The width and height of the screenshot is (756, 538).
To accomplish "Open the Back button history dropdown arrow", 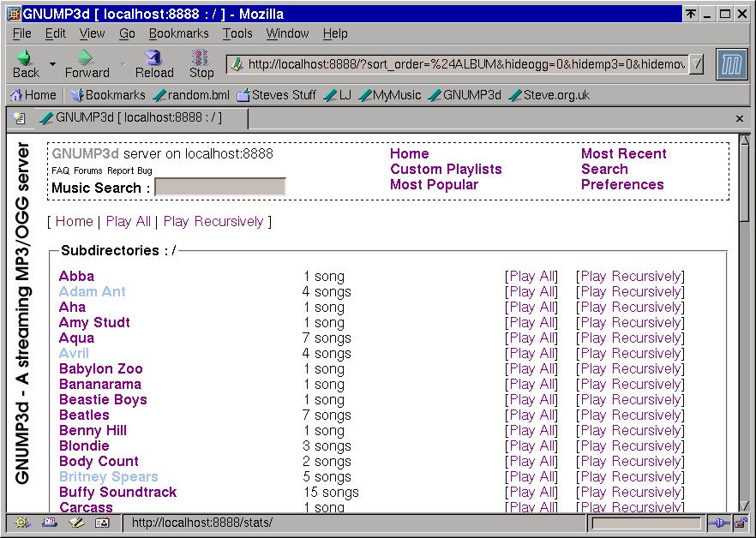I will point(52,64).
